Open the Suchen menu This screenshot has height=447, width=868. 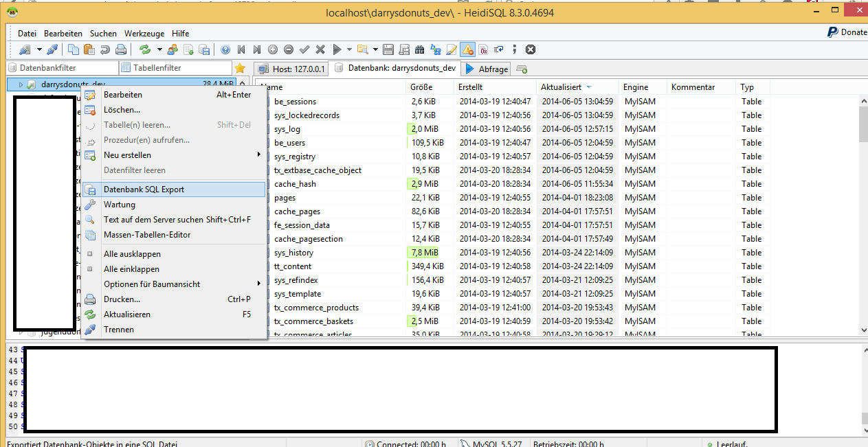(x=103, y=34)
